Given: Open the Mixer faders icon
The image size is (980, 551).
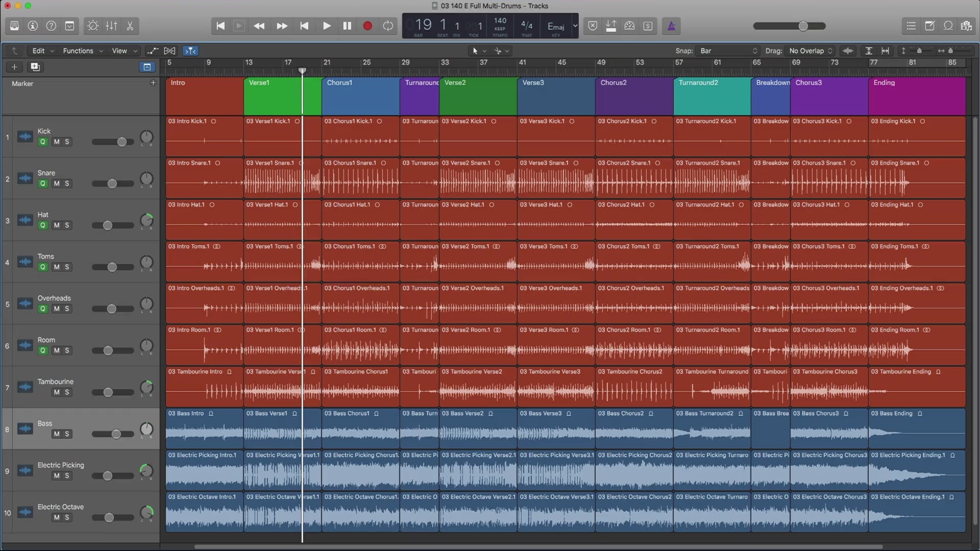Looking at the screenshot, I should [111, 26].
